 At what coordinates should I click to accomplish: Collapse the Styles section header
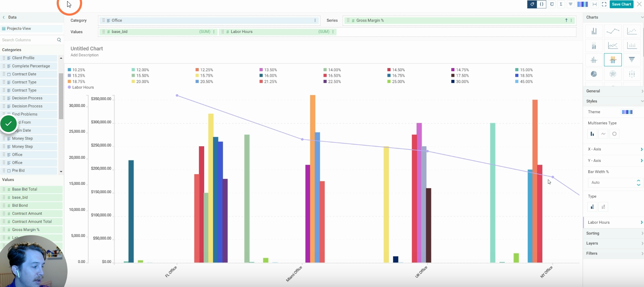(614, 101)
